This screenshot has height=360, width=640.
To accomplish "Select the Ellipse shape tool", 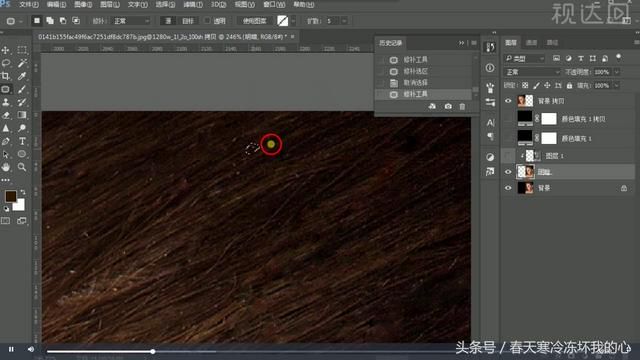I will pyautogui.click(x=22, y=154).
